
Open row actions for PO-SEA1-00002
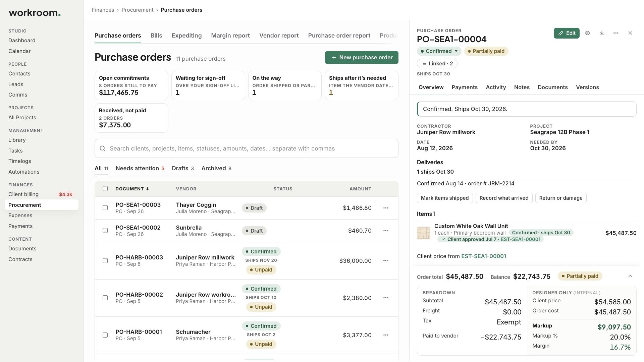coord(386,231)
